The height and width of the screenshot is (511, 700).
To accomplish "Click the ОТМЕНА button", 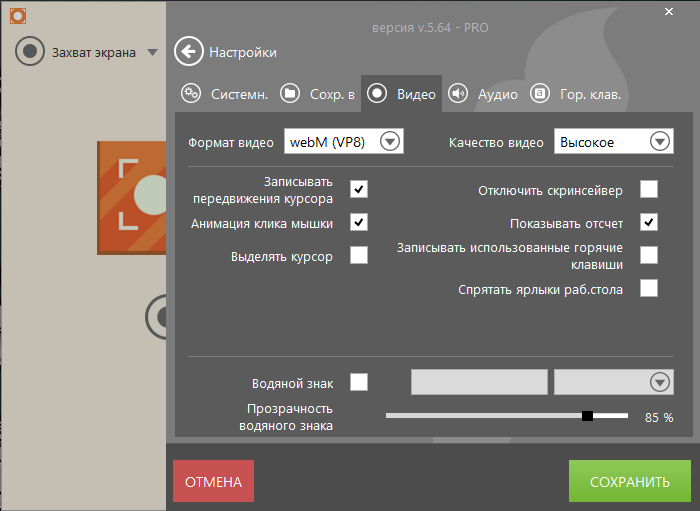I will [x=213, y=481].
